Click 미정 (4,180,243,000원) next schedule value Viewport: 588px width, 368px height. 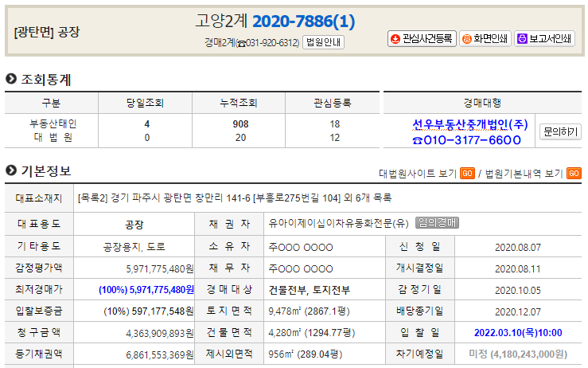[518, 354]
